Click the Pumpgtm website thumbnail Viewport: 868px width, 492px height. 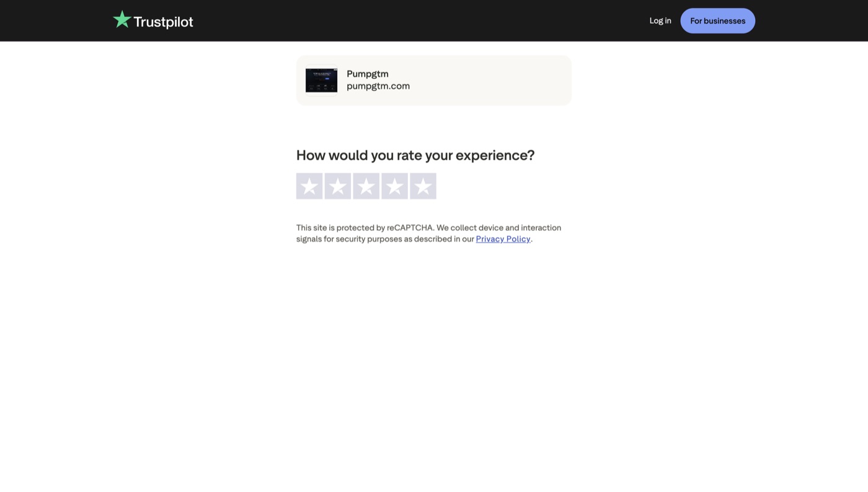(321, 81)
